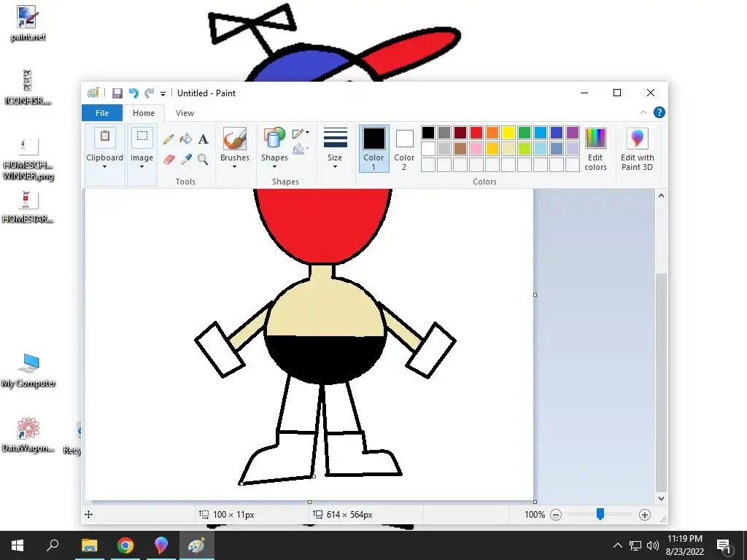
Task: Click the vertical scrollbar down arrow
Action: click(x=661, y=499)
